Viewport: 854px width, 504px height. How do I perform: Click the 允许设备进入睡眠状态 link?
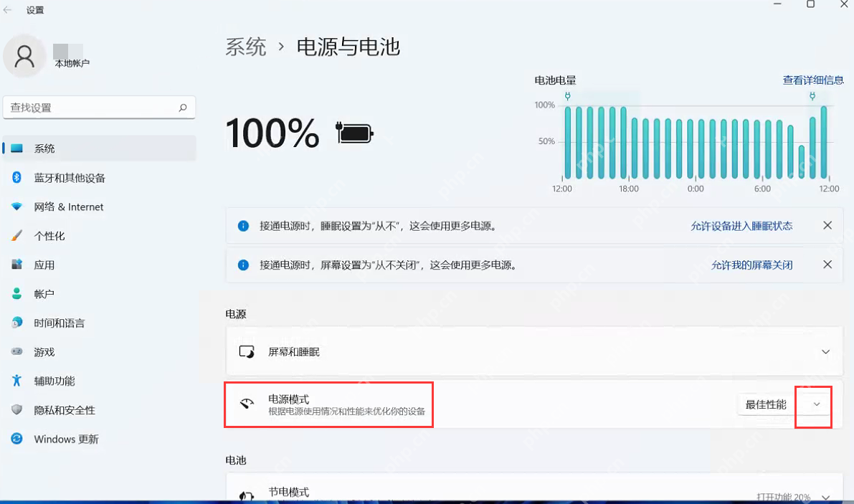pyautogui.click(x=741, y=226)
